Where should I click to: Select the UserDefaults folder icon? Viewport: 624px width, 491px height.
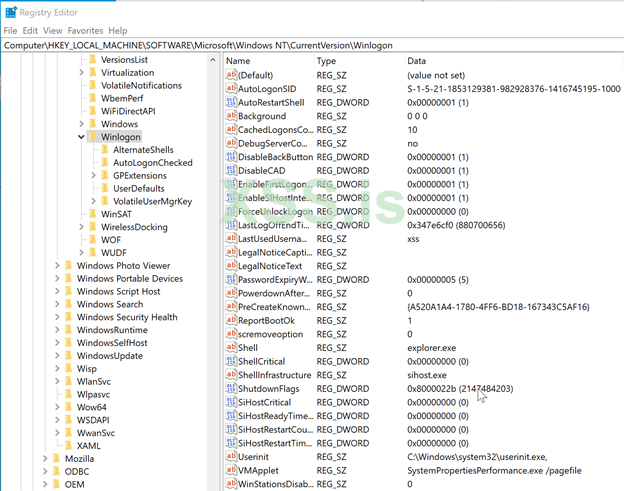pyautogui.click(x=105, y=188)
